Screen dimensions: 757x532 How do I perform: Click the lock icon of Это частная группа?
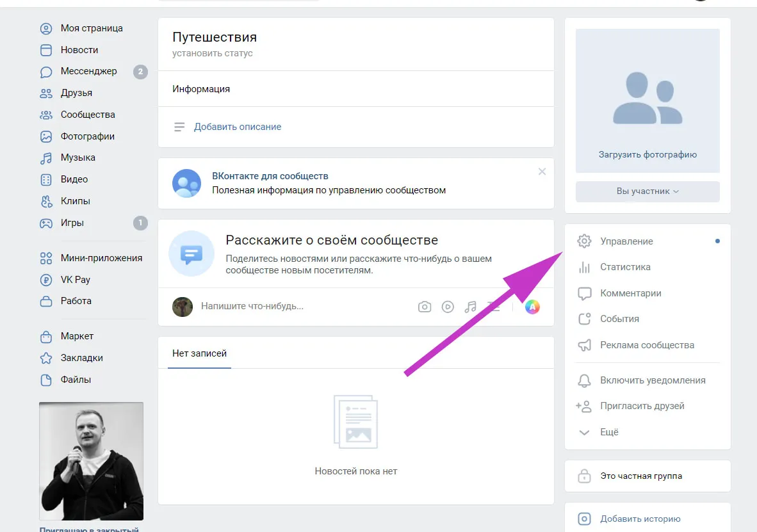[x=584, y=476]
